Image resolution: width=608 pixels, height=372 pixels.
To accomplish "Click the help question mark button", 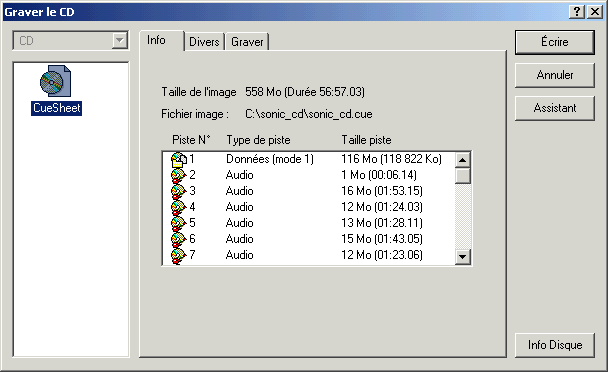I will click(x=577, y=12).
